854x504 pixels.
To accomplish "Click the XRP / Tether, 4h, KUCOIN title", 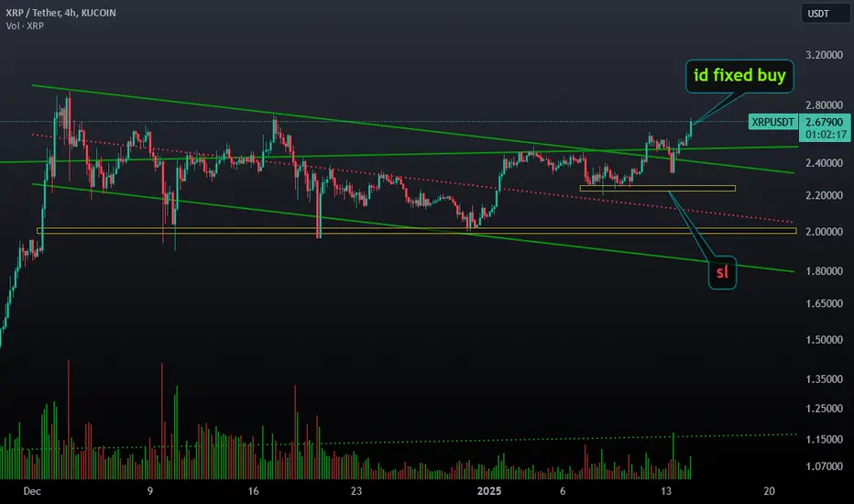I will 60,13.
